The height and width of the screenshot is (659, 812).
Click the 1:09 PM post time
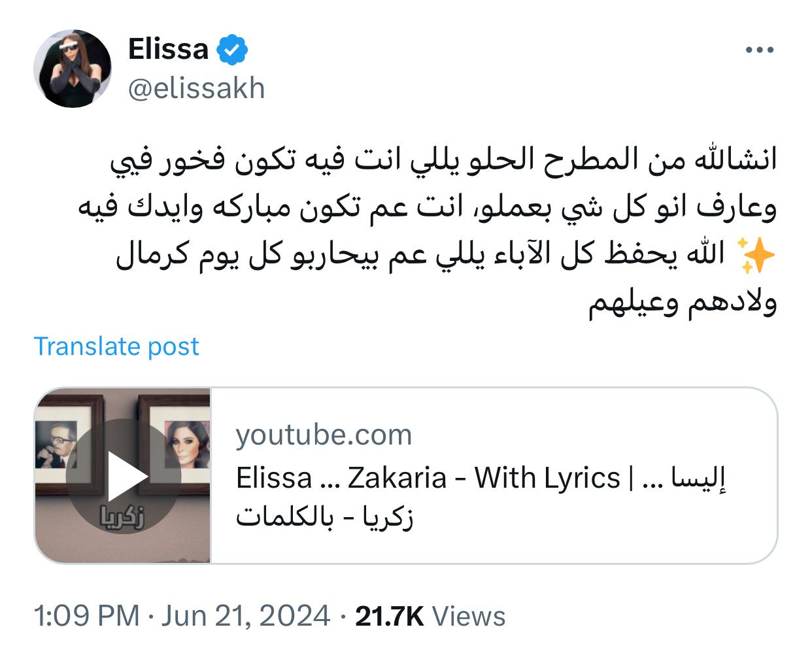tap(86, 617)
